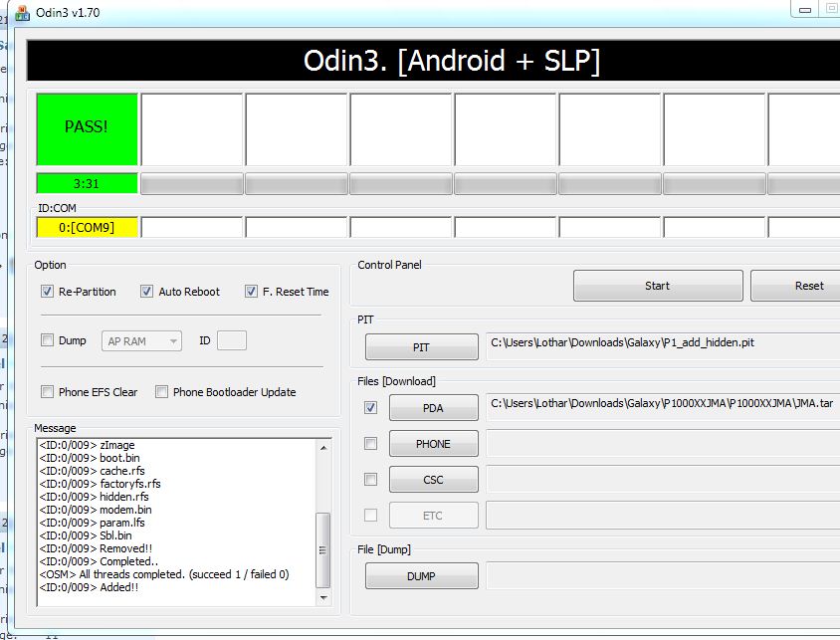Click Message log scrollbar down arrow

pos(323,597)
